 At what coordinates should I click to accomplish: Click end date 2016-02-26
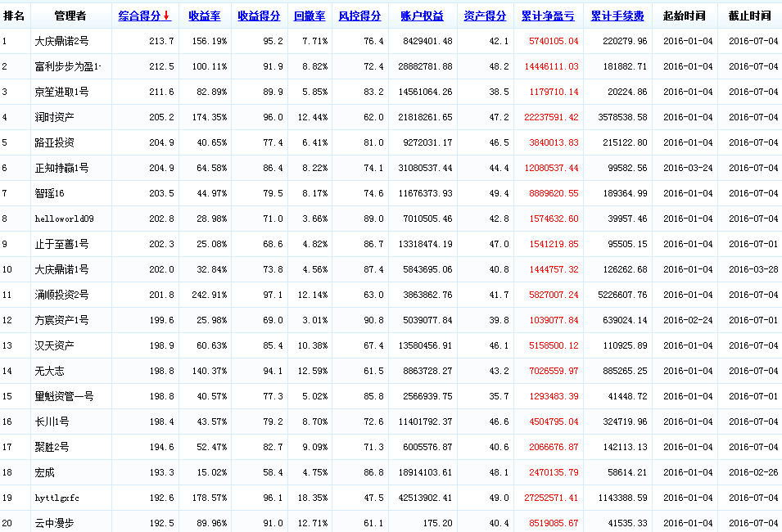pyautogui.click(x=753, y=472)
